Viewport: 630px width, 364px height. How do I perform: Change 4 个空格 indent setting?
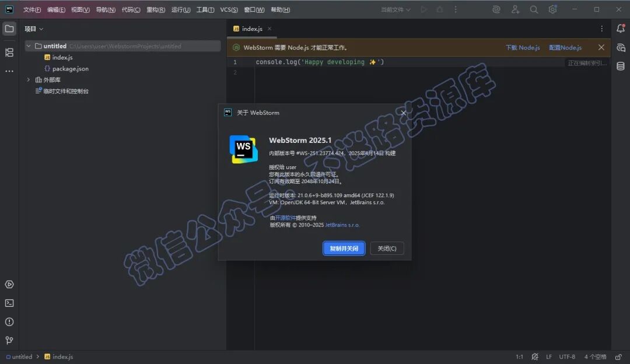click(595, 357)
